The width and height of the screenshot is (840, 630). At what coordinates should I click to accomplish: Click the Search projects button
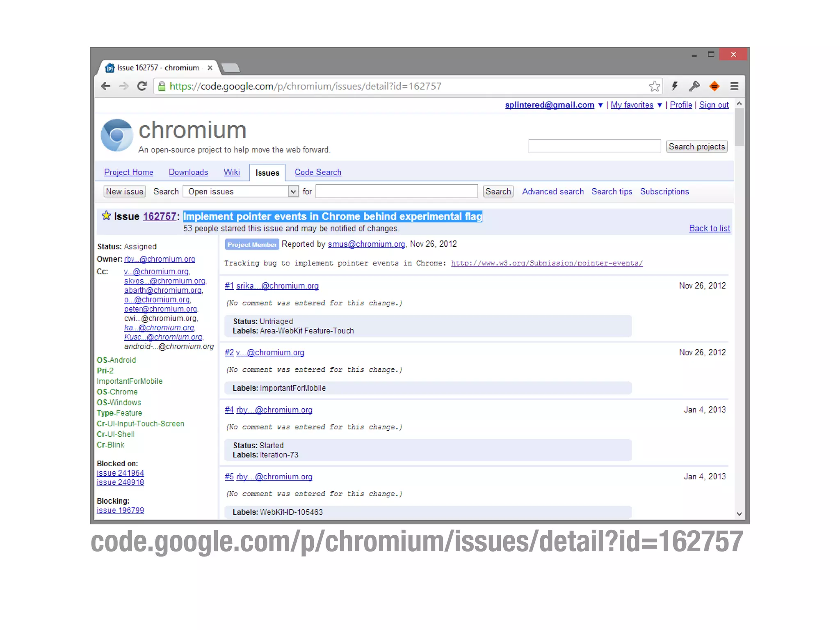(x=697, y=147)
